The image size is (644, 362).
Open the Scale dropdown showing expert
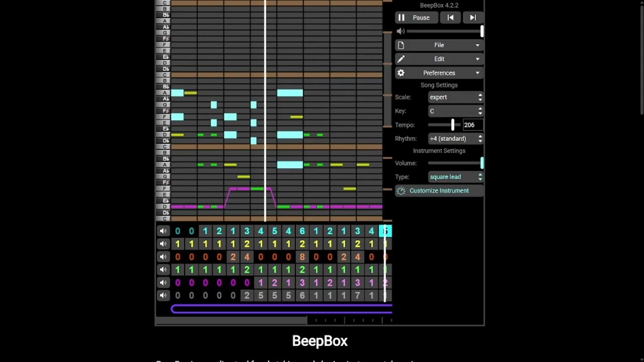pos(456,97)
